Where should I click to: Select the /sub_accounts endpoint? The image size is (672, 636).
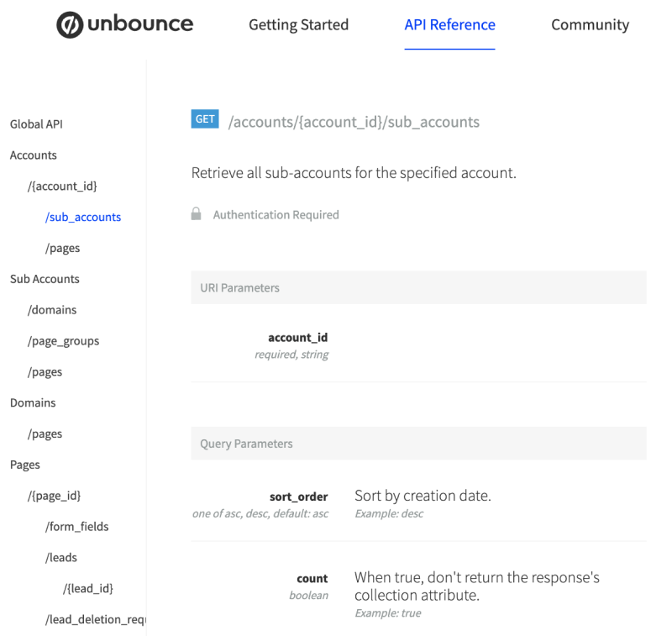[x=83, y=217]
